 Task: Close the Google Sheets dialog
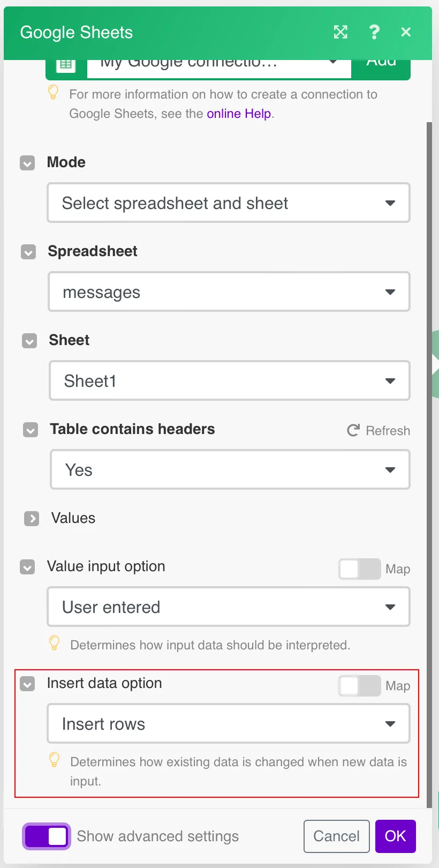pos(406,32)
